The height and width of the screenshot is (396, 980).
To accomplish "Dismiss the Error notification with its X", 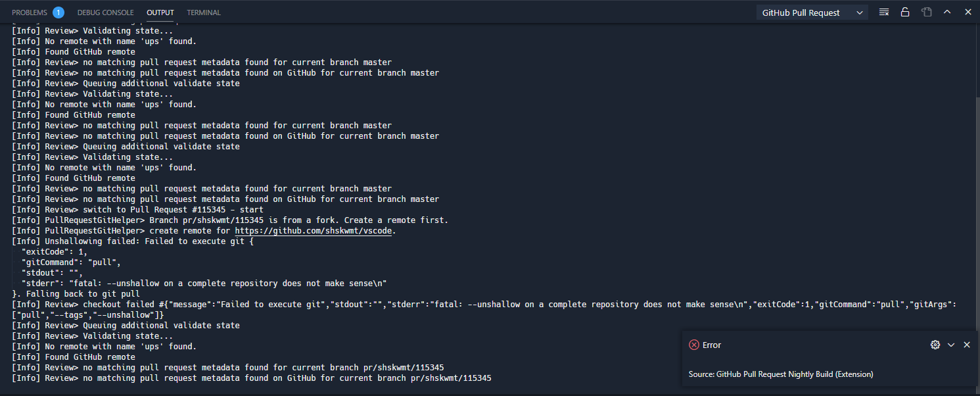I will coord(967,344).
